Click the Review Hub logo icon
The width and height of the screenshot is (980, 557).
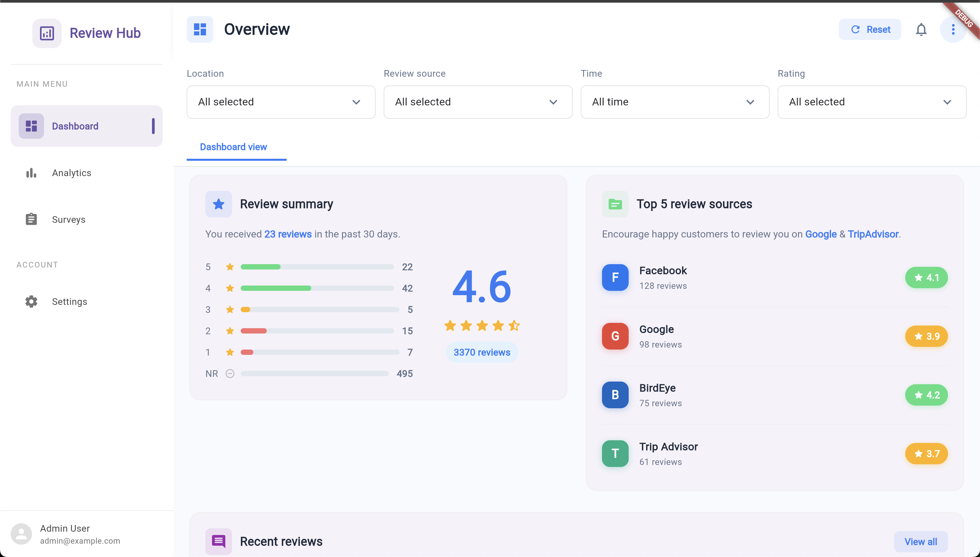point(47,33)
